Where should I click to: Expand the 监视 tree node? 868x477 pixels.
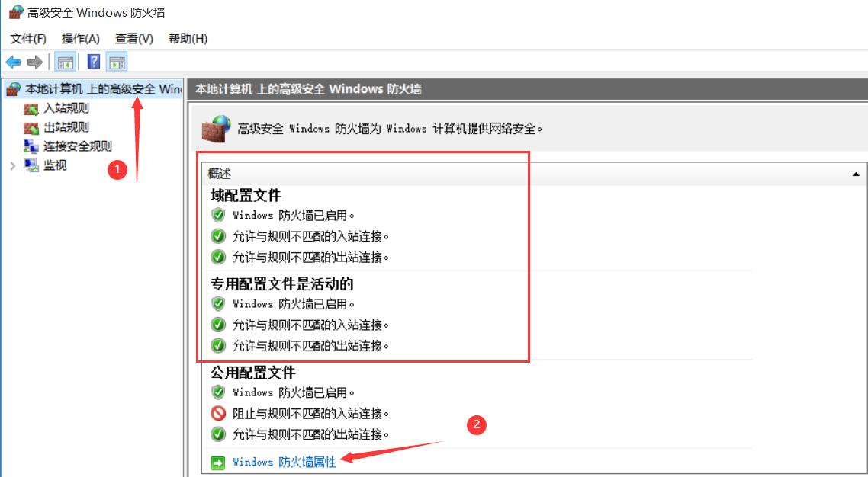13,165
